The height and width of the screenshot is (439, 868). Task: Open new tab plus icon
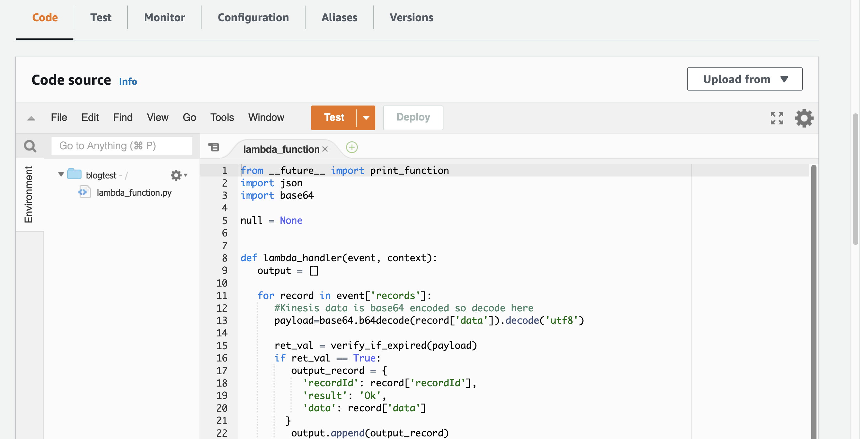click(x=352, y=148)
